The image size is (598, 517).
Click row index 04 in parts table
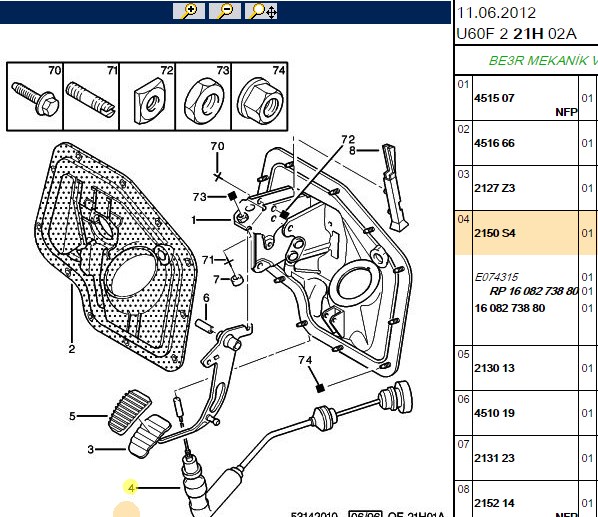pos(463,219)
